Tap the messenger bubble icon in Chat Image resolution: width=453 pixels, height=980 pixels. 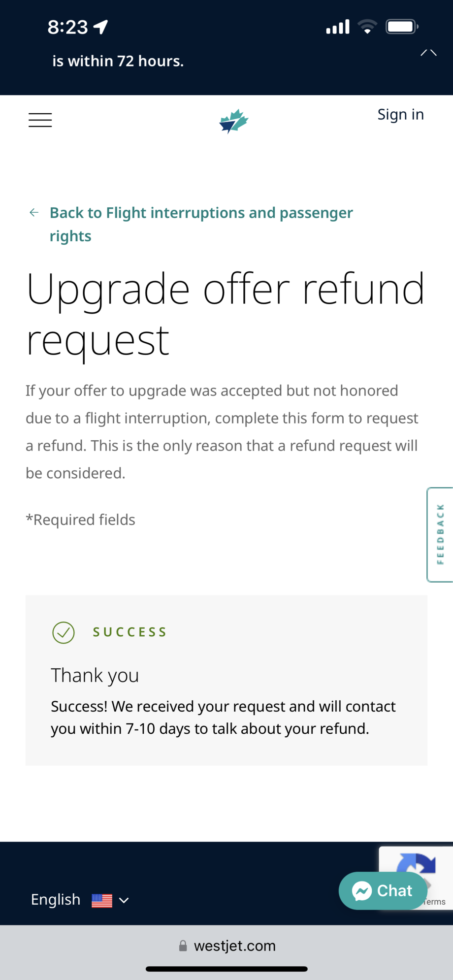(362, 890)
